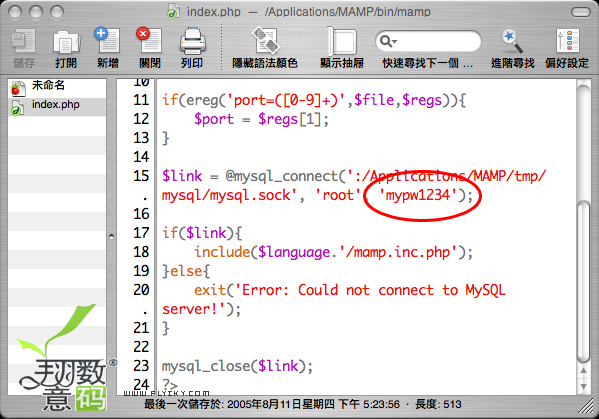Open advanced find 進階尋找 icon
The height and width of the screenshot is (419, 599).
coord(512,40)
